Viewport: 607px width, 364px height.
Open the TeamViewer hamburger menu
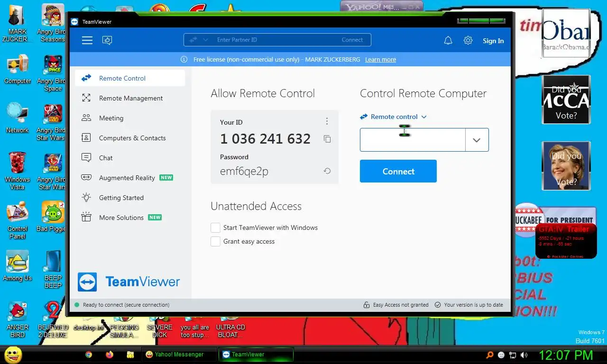(87, 40)
